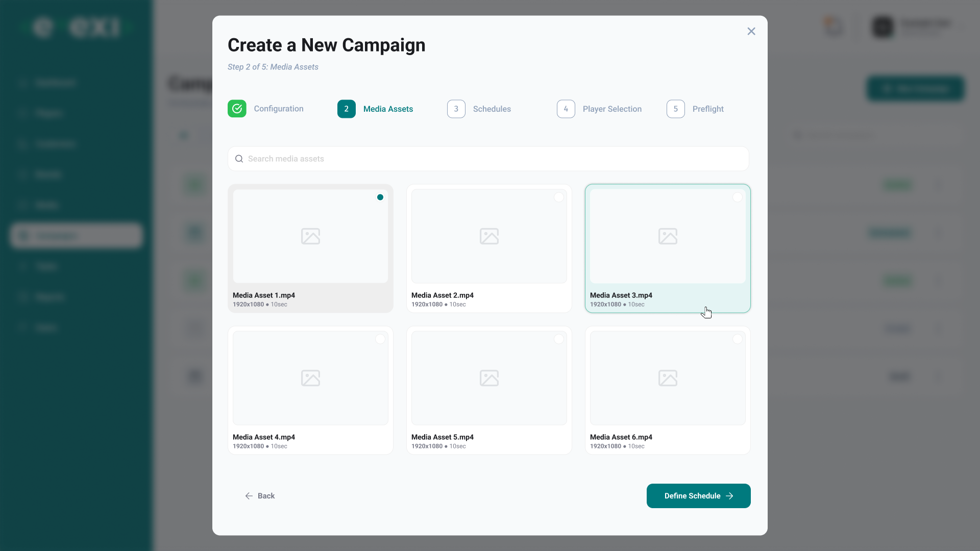Toggle the selection circle on Media Asset 2
This screenshot has width=980, height=551.
559,197
